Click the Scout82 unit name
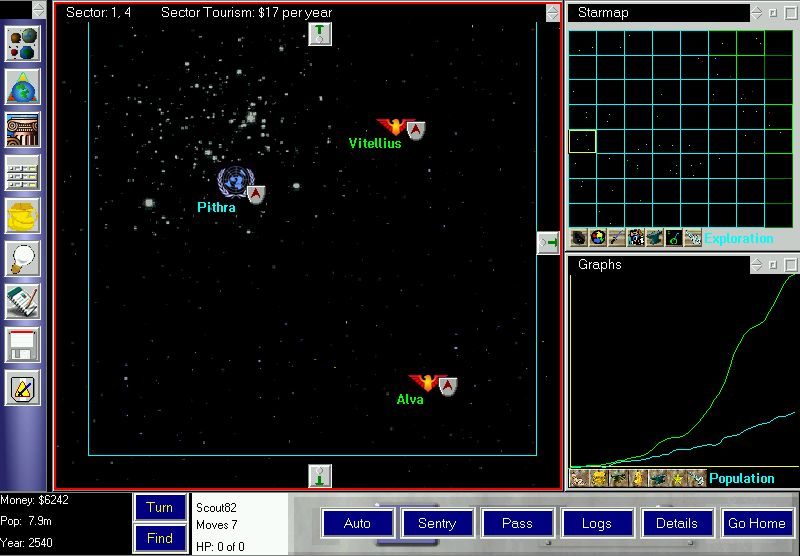 click(216, 508)
